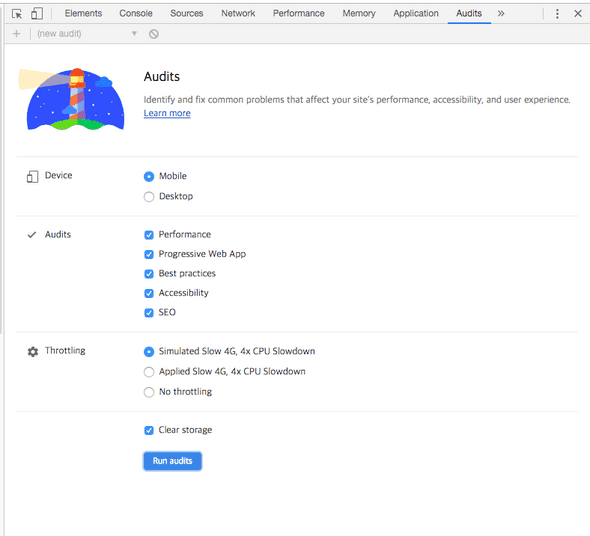Click the Device section phone icon
Image resolution: width=590 pixels, height=536 pixels.
point(32,176)
